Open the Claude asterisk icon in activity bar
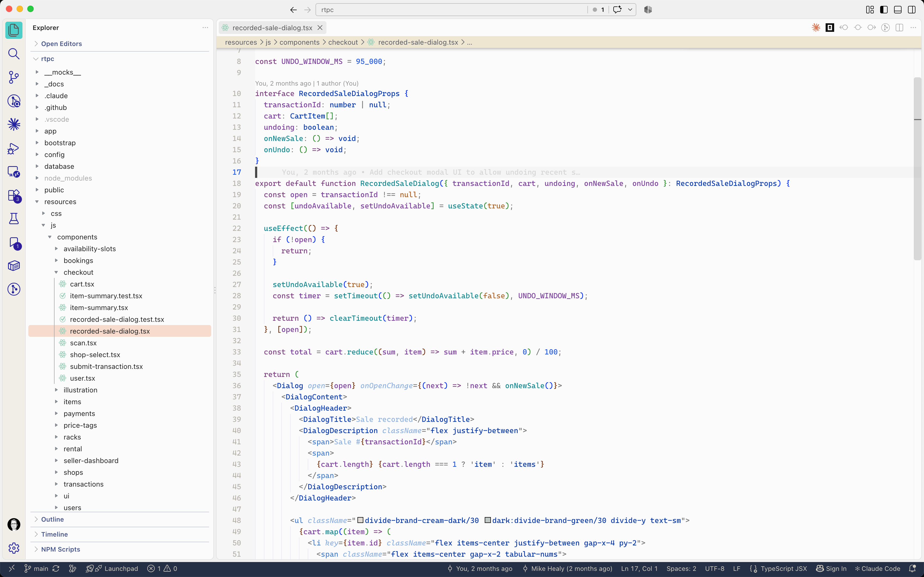The width and height of the screenshot is (924, 577). pyautogui.click(x=14, y=124)
